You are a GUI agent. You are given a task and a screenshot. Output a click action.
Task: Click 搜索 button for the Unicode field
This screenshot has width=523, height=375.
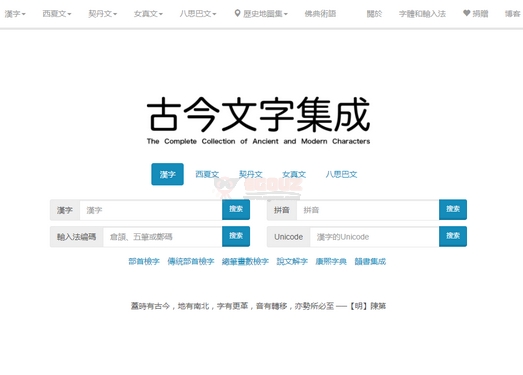pos(453,236)
